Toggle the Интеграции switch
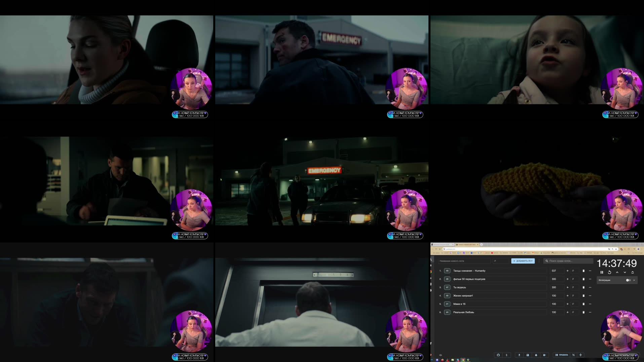 tap(628, 280)
